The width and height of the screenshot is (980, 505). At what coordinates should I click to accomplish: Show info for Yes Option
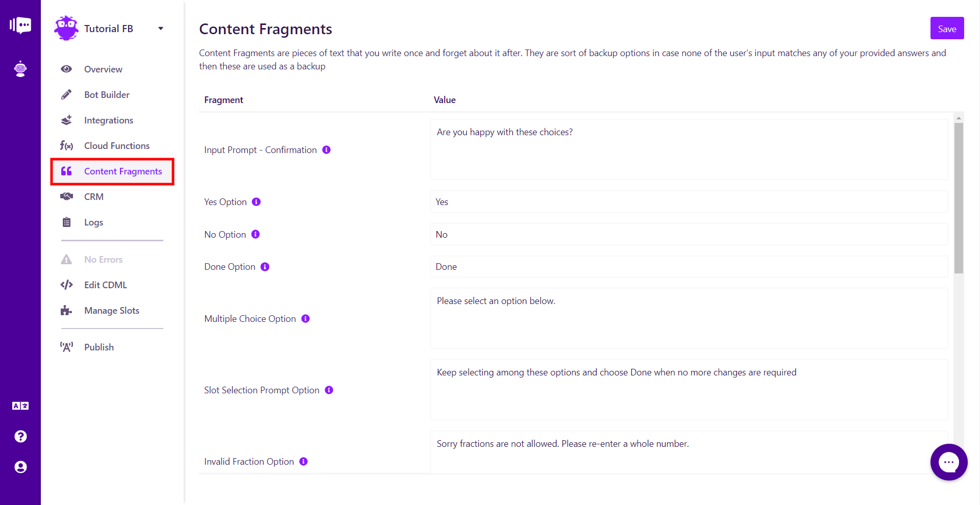256,201
